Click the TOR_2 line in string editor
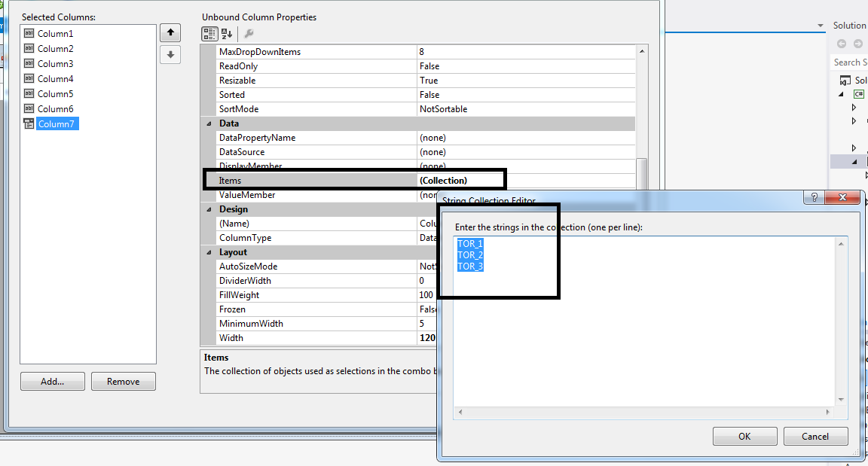The image size is (868, 466). (x=470, y=255)
